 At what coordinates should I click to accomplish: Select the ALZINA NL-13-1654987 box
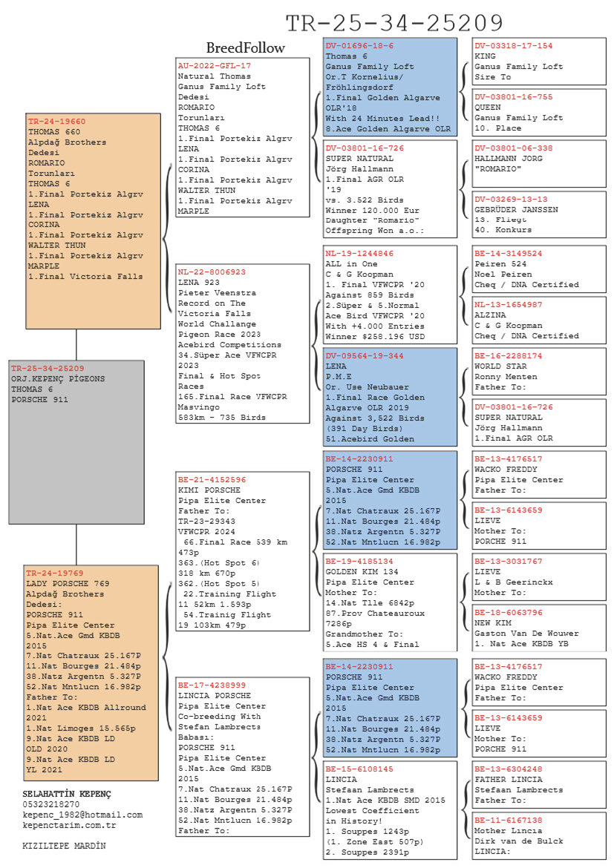pyautogui.click(x=539, y=320)
